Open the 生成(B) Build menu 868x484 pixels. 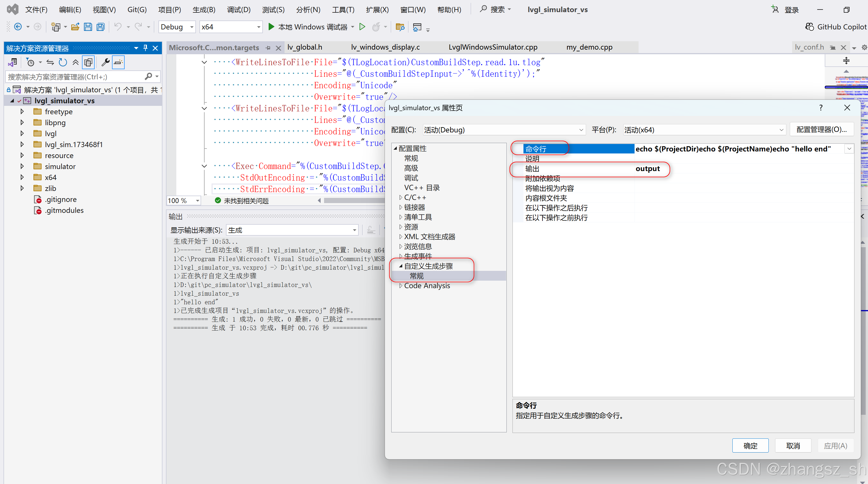203,10
